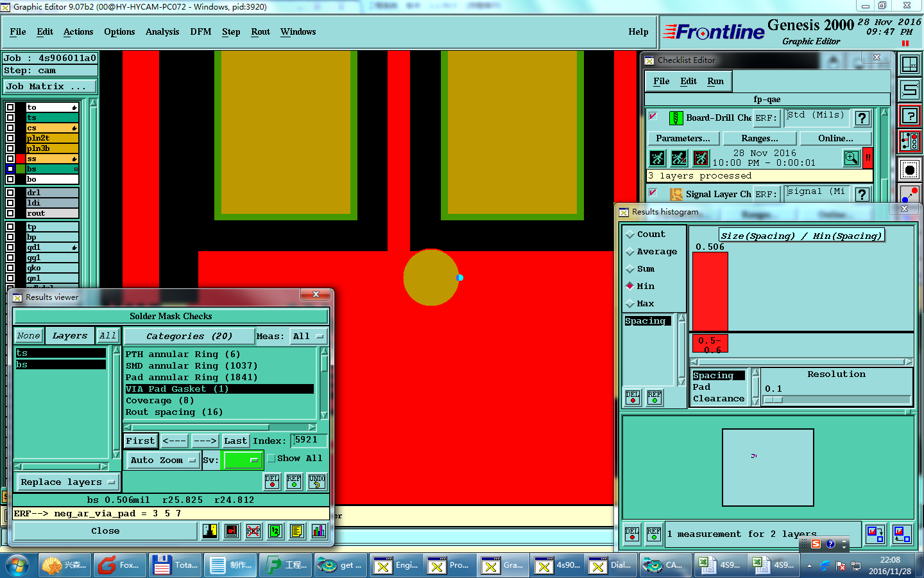Click the UNDO icon in Results viewer
Screen dimensions: 924x578
(x=317, y=482)
